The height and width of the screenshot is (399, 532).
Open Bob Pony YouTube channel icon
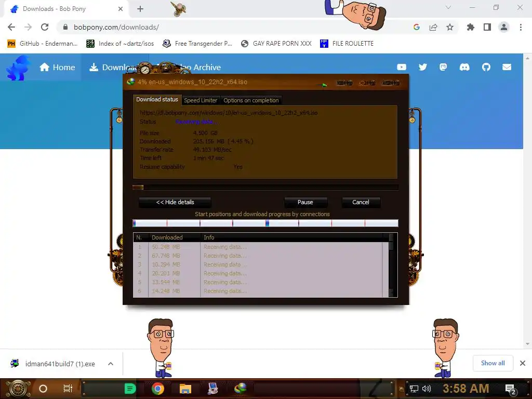coord(402,67)
